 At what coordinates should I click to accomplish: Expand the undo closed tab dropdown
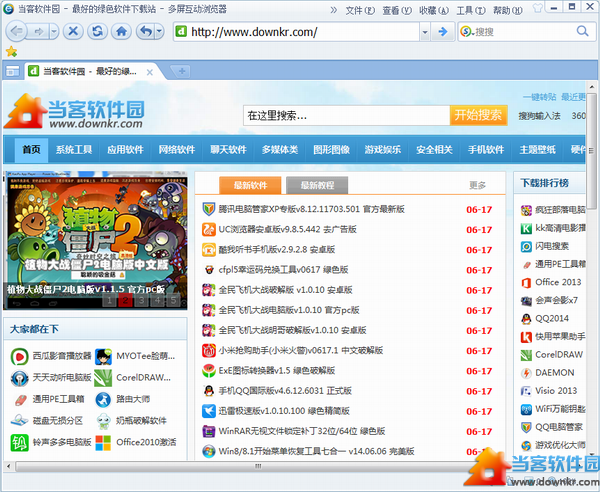click(160, 31)
